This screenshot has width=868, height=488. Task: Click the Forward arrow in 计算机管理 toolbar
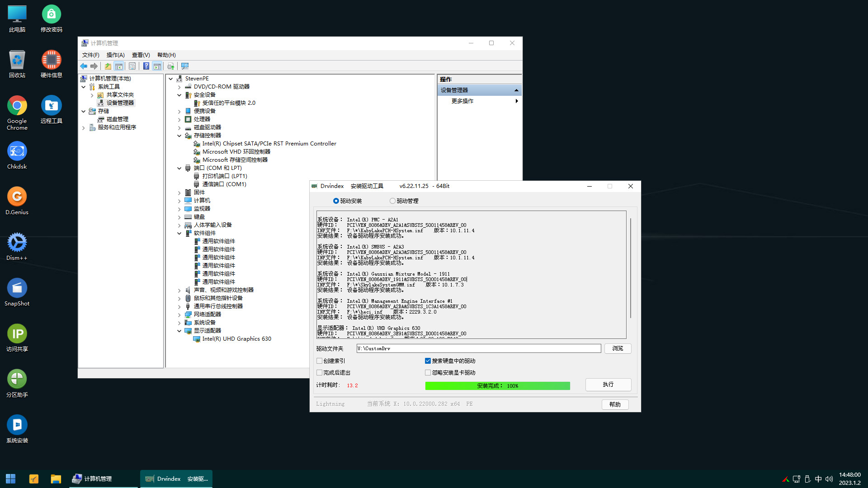click(x=94, y=66)
